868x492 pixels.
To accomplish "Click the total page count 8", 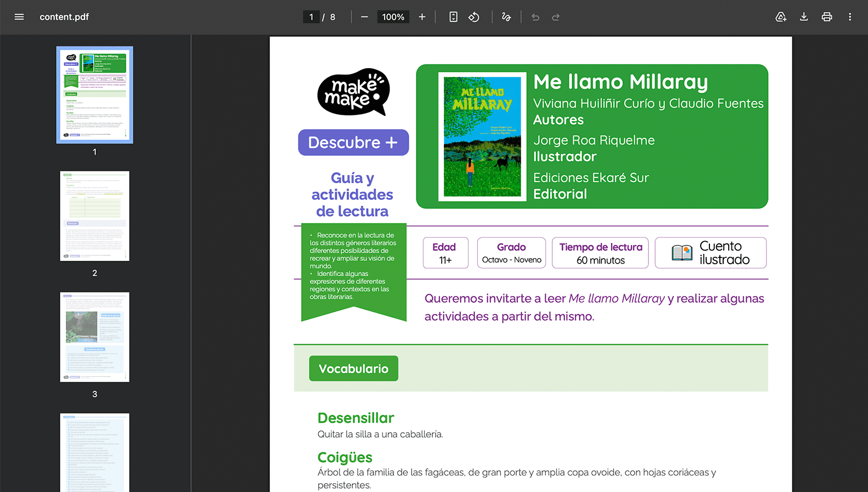I will tap(332, 17).
